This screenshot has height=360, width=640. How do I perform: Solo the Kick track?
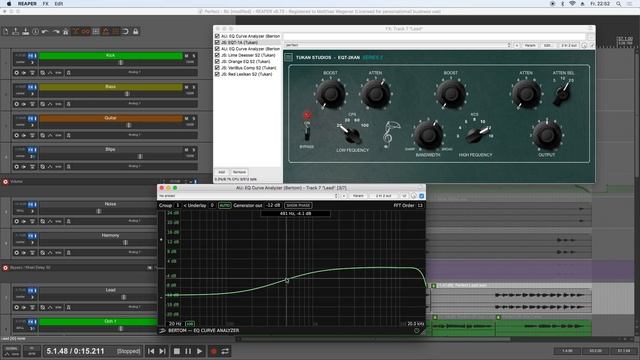pos(194,56)
